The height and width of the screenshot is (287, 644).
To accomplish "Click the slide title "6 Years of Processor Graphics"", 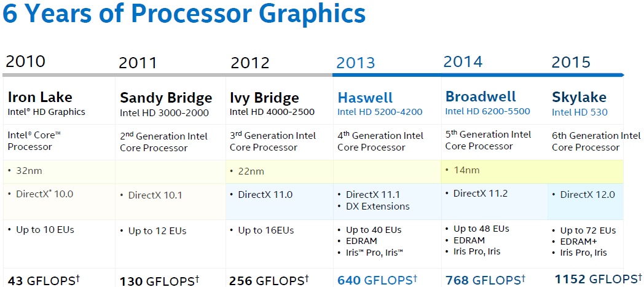I will [x=184, y=14].
